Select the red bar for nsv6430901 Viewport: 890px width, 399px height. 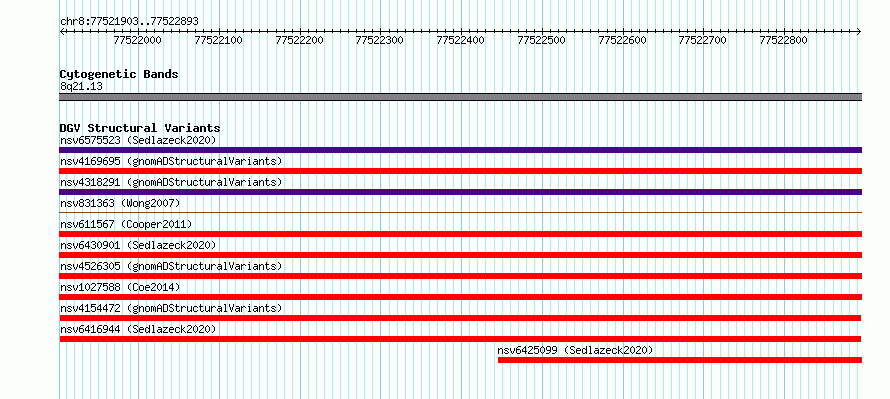[460, 255]
